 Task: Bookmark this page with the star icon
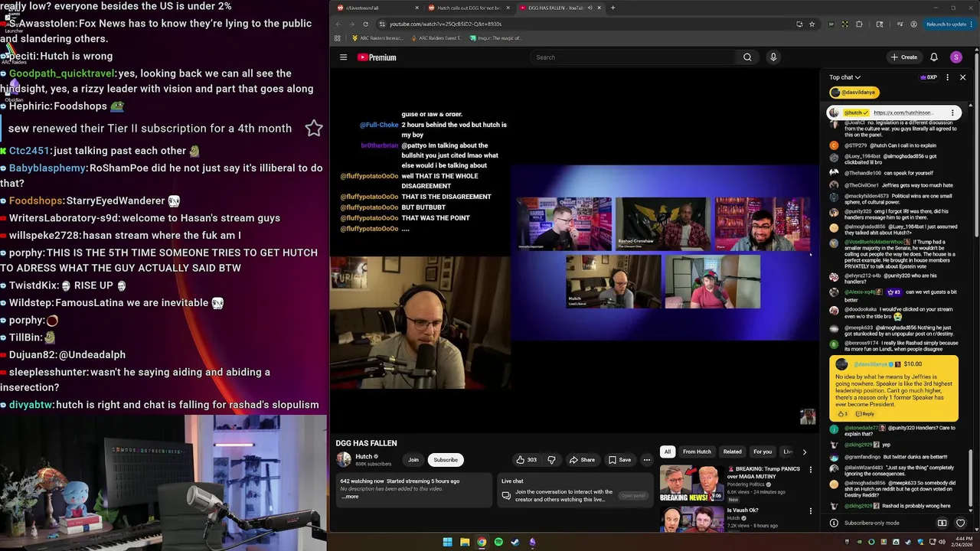812,24
